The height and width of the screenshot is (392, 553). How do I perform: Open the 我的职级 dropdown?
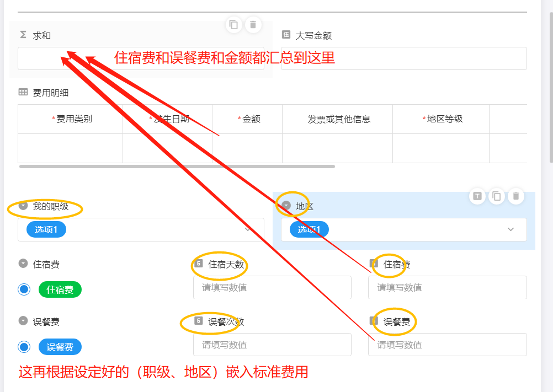point(141,230)
